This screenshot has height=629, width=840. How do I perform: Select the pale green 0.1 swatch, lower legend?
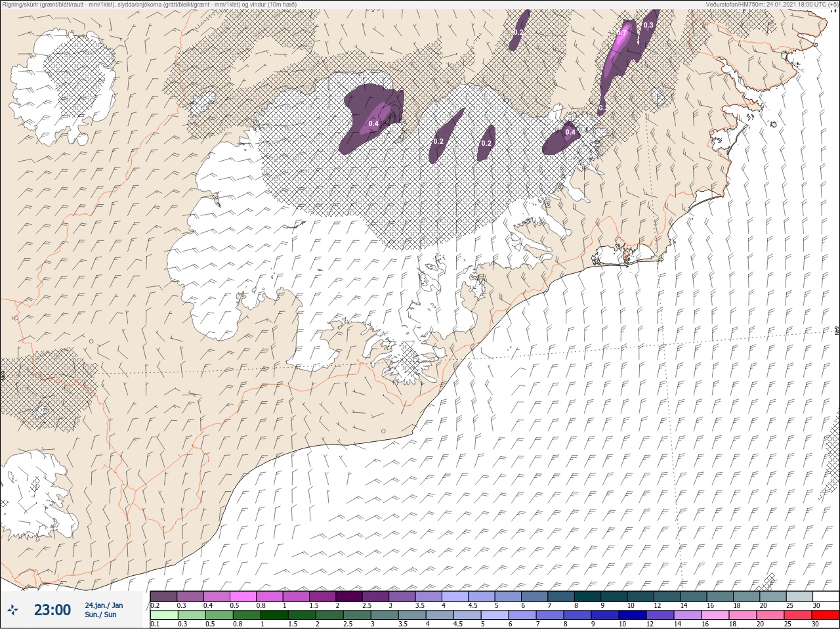coord(163,615)
